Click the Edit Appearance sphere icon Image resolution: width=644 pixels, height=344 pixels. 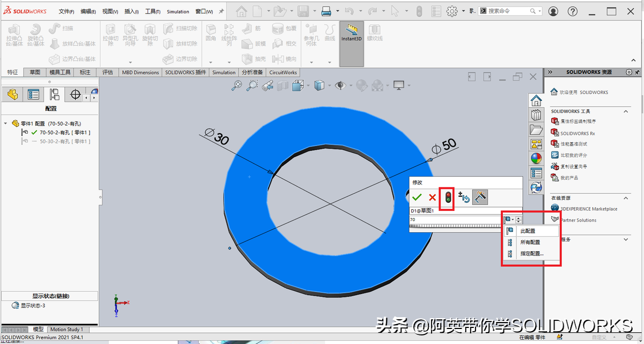pyautogui.click(x=362, y=85)
